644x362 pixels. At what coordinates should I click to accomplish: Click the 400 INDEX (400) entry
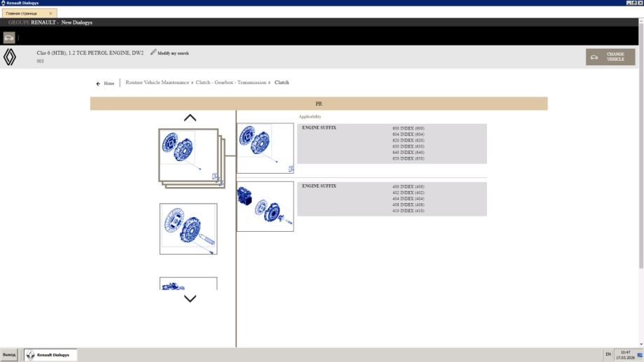[x=409, y=187]
